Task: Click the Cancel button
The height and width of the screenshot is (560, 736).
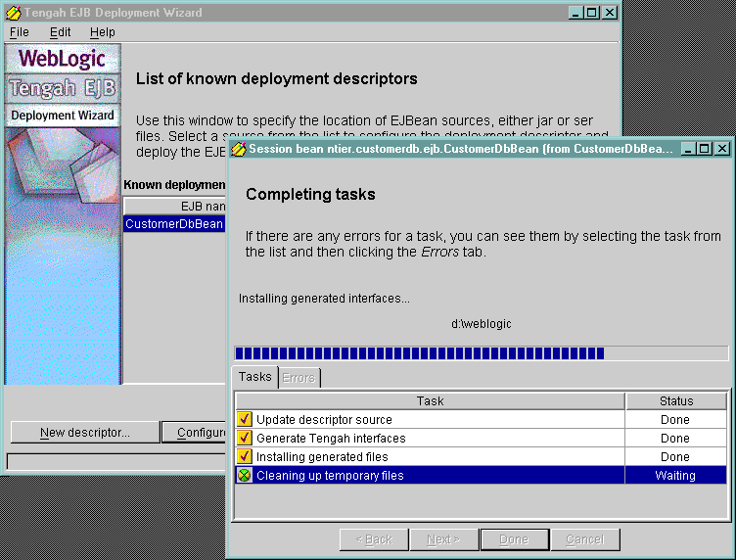Action: (585, 539)
